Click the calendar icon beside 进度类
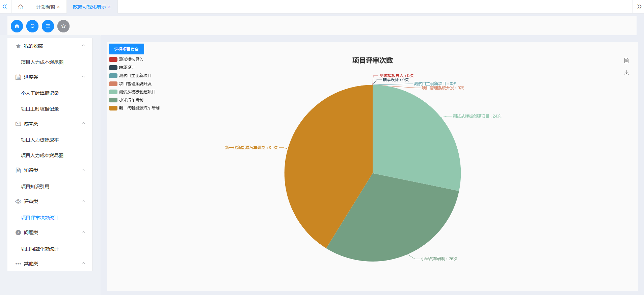Viewport: 644px width, 295px height. [x=18, y=77]
